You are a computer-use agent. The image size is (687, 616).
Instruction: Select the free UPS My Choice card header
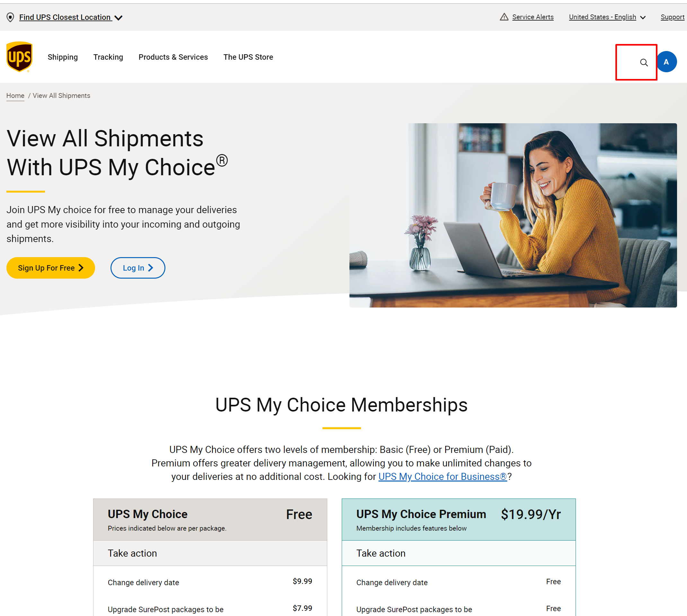click(x=210, y=519)
